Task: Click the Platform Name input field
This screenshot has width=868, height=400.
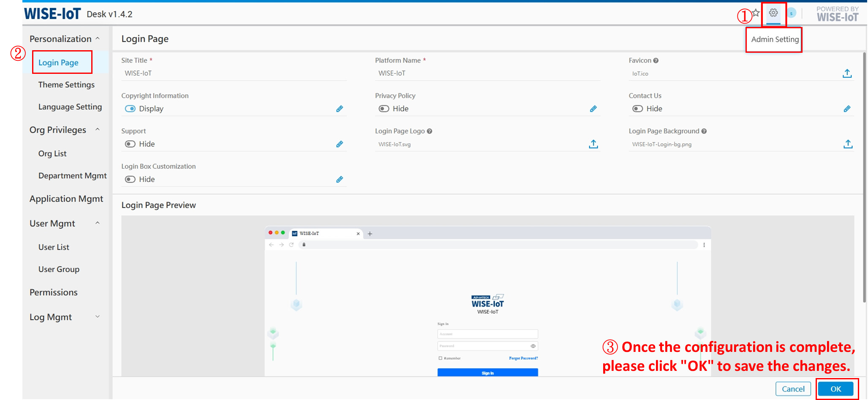Action: tap(487, 73)
